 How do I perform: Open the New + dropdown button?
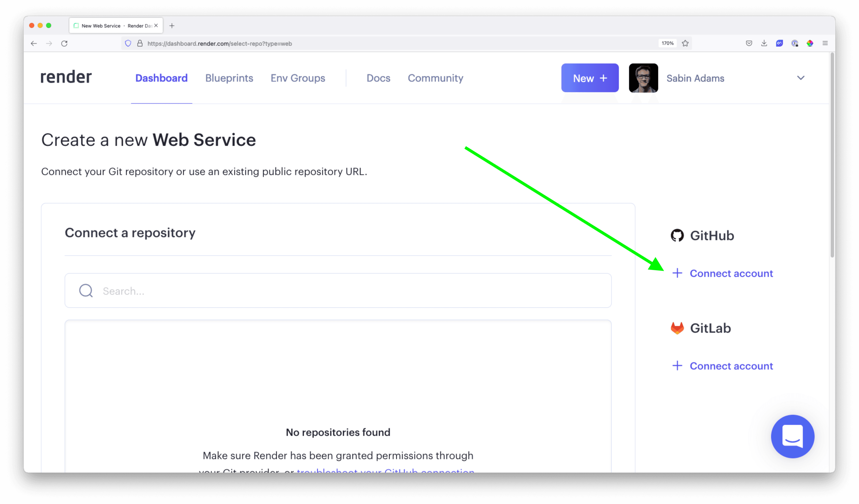tap(590, 78)
